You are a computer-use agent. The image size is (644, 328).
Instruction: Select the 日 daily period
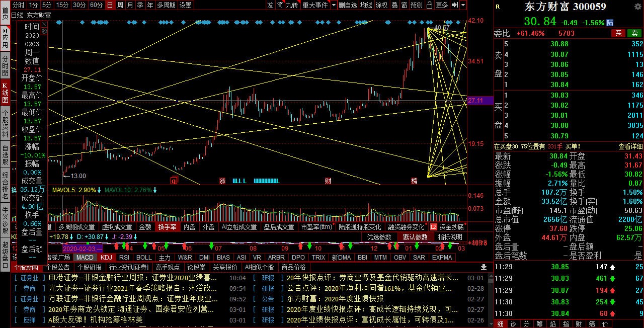point(110,5)
